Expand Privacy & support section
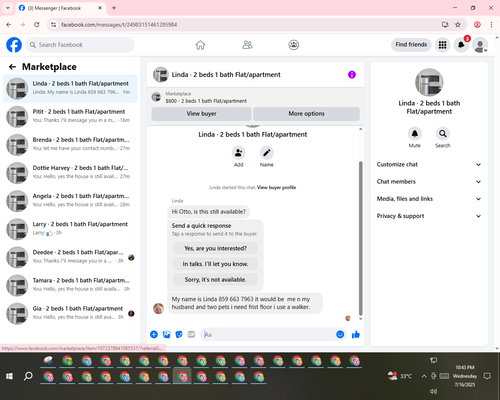The width and height of the screenshot is (500, 400). (x=429, y=216)
